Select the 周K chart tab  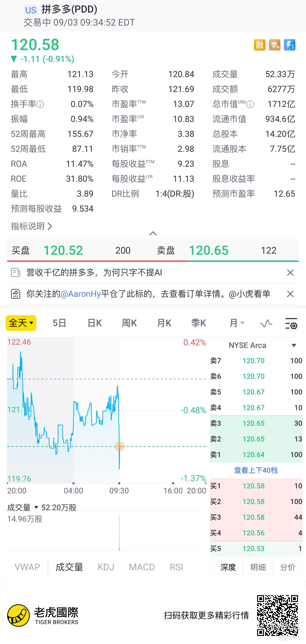[129, 323]
